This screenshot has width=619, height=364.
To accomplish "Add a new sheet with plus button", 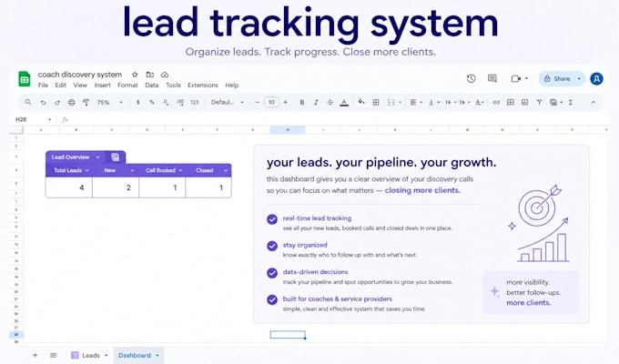I will click(x=36, y=355).
